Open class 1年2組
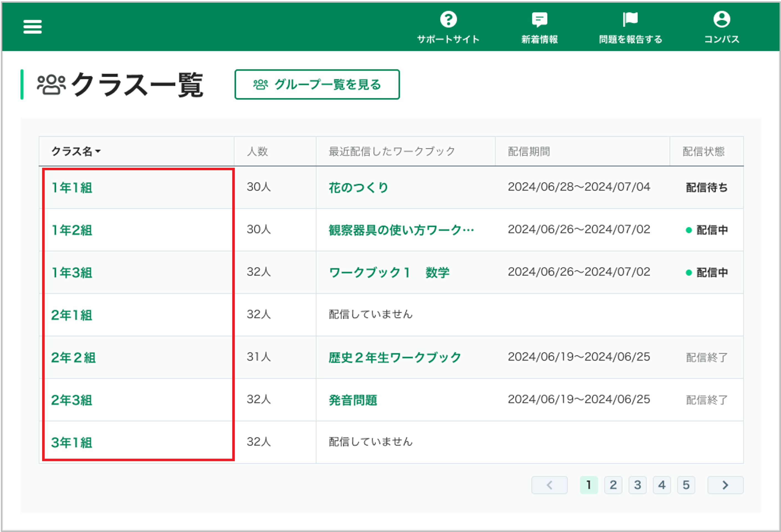This screenshot has height=532, width=781. (72, 230)
